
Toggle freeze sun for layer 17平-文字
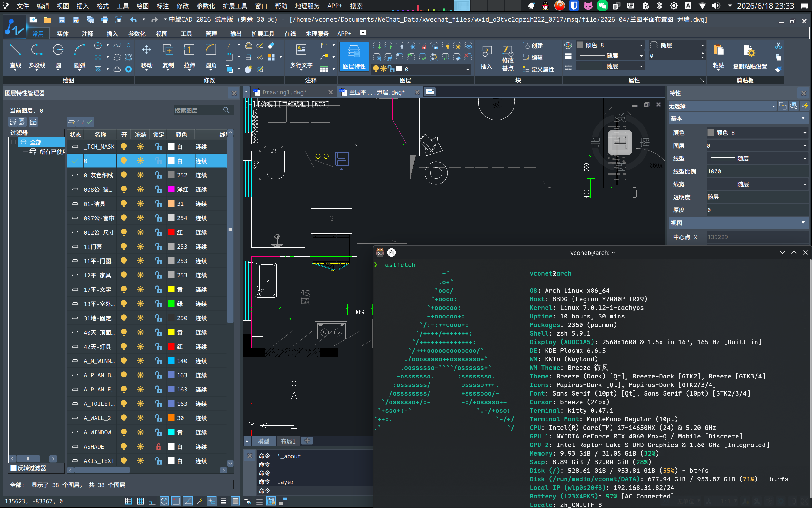[141, 289]
